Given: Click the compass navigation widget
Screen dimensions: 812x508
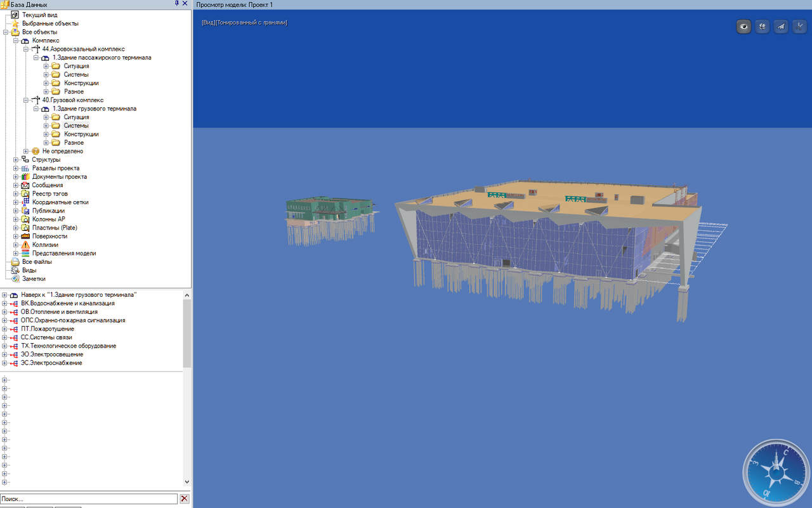Looking at the screenshot, I should click(776, 472).
